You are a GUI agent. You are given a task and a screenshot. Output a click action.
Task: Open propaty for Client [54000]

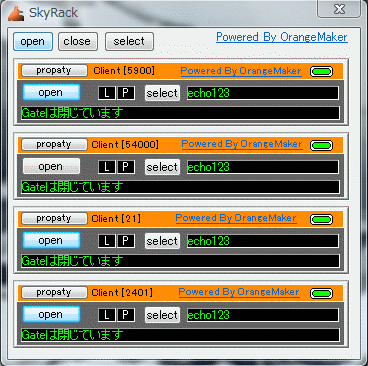[54, 144]
